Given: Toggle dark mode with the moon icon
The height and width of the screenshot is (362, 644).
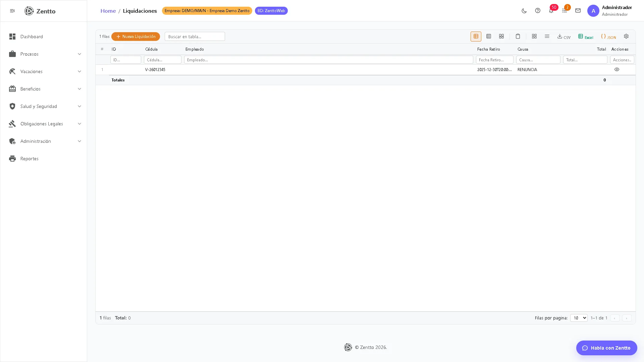Looking at the screenshot, I should [x=524, y=11].
